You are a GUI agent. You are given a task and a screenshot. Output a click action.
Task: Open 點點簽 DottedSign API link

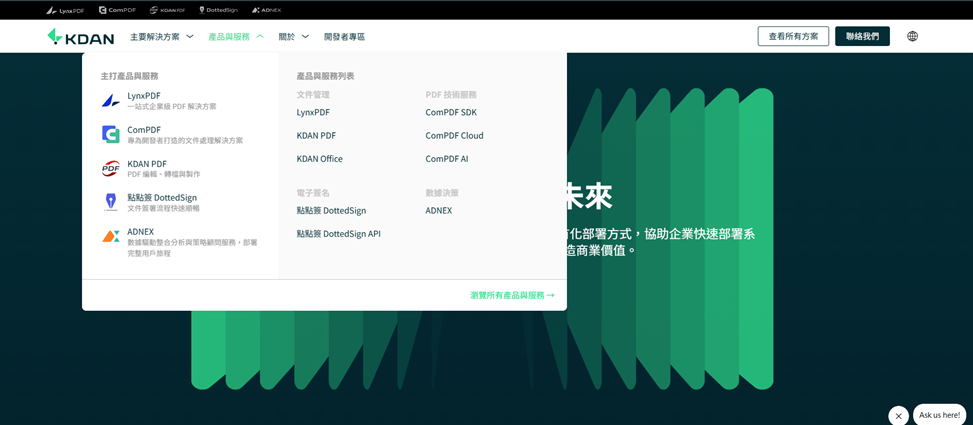pyautogui.click(x=338, y=233)
